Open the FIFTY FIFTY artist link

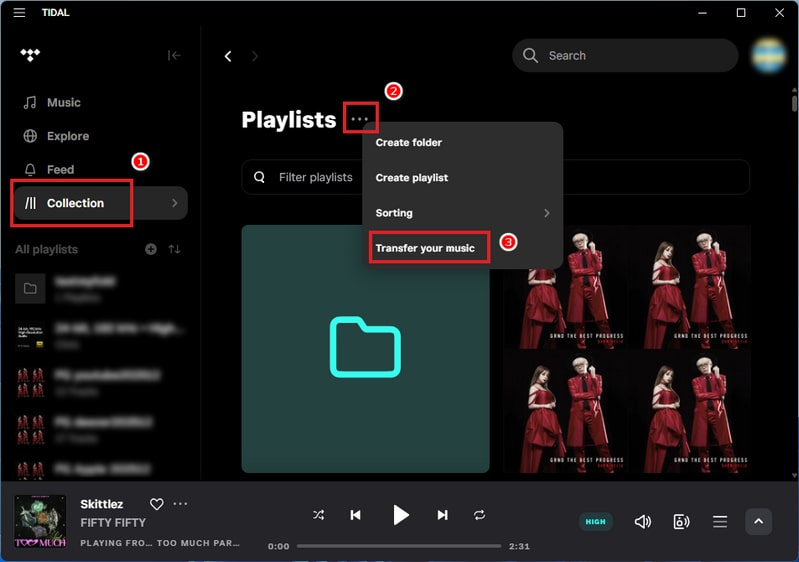point(113,523)
